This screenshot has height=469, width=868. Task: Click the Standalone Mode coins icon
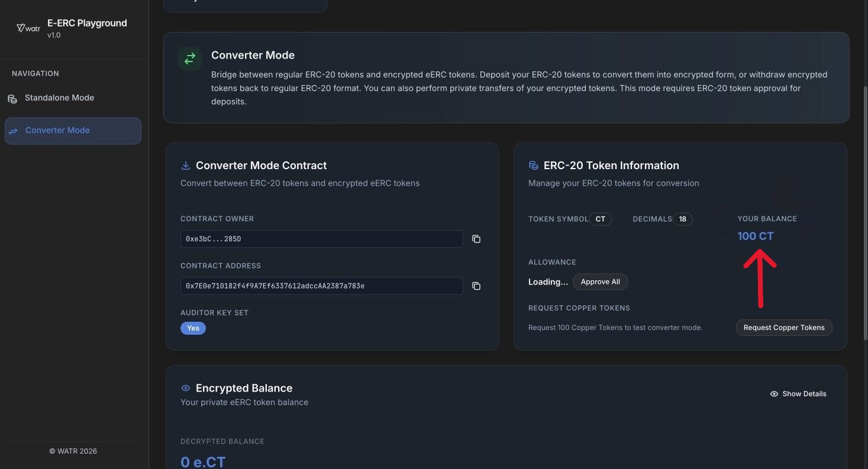(12, 99)
